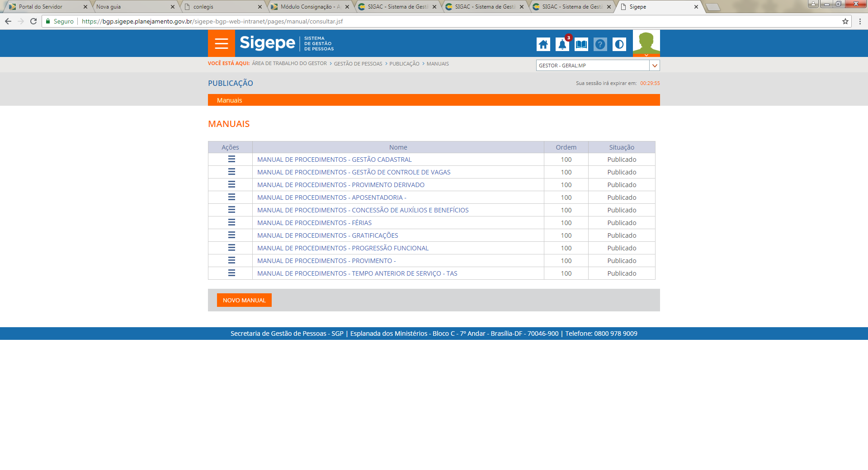Open help question mark icon

600,44
